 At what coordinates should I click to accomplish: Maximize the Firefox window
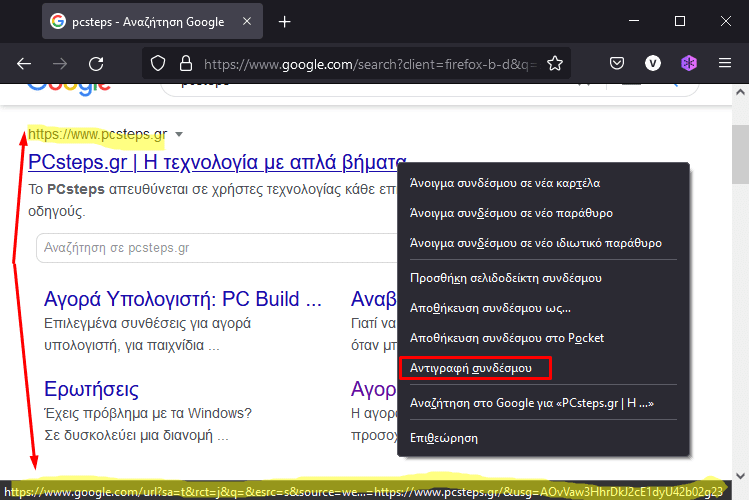680,21
